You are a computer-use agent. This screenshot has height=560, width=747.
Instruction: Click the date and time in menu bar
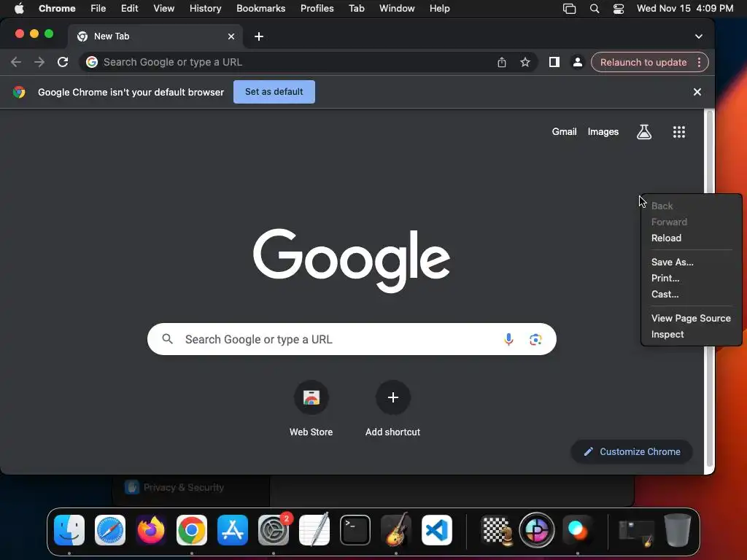point(684,9)
